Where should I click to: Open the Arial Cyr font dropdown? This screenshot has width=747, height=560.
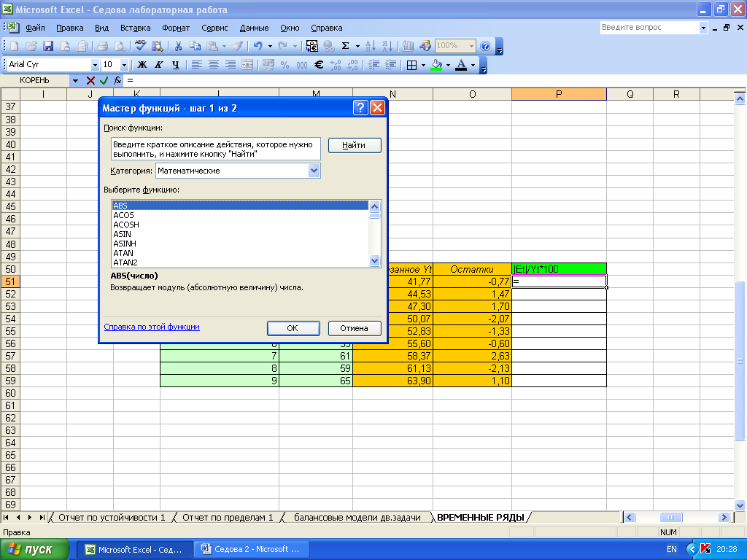[x=95, y=65]
